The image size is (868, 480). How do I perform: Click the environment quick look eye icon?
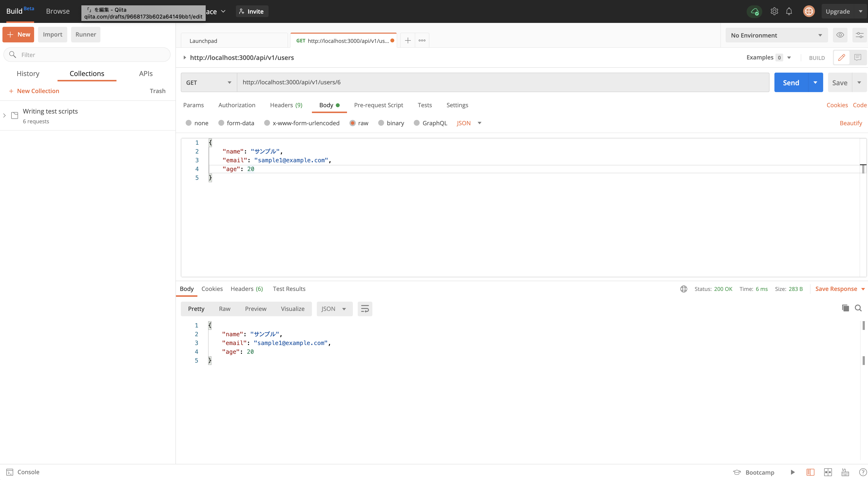click(x=840, y=35)
